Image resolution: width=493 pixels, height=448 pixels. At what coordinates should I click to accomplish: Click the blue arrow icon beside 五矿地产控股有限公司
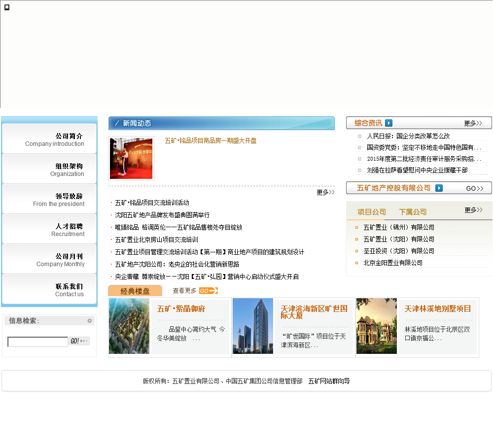pos(439,188)
